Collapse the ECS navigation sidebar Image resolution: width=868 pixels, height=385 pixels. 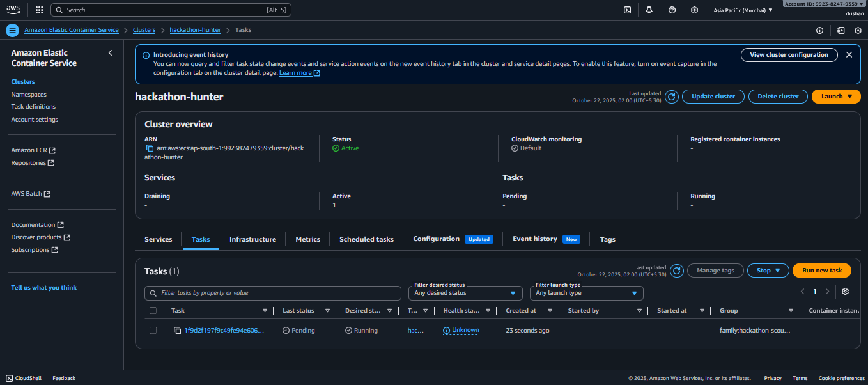tap(110, 52)
